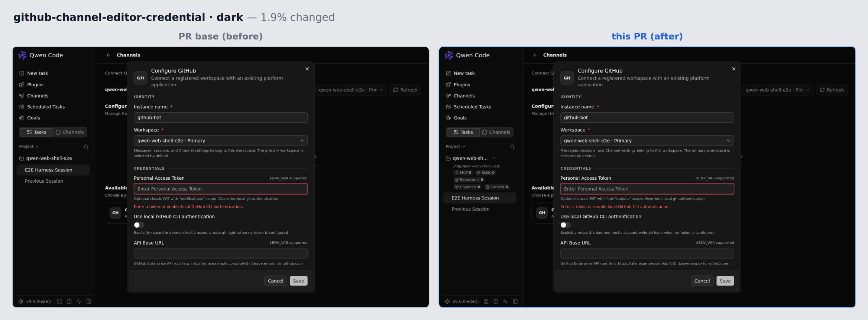Go back with the arrow beside Channels, before panel
The image size is (868, 320).
coord(108,55)
